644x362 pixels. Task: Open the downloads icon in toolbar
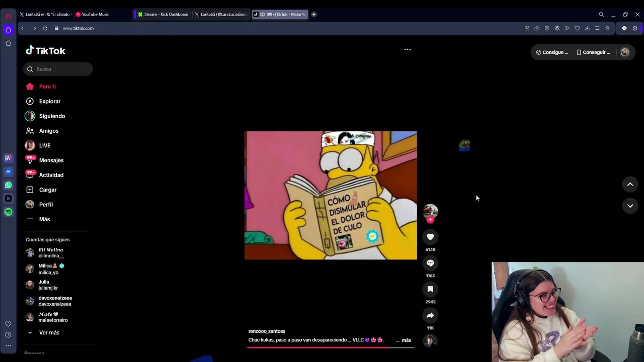[x=587, y=28]
